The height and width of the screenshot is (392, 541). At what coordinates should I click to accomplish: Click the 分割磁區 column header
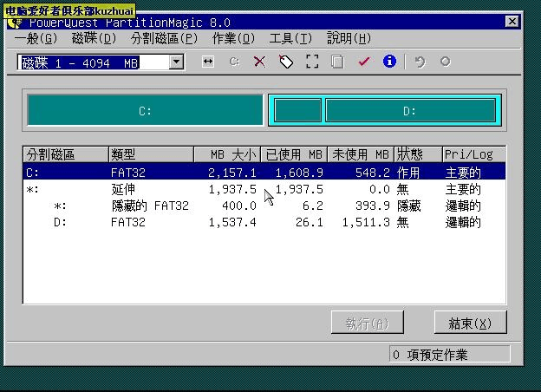coord(66,154)
